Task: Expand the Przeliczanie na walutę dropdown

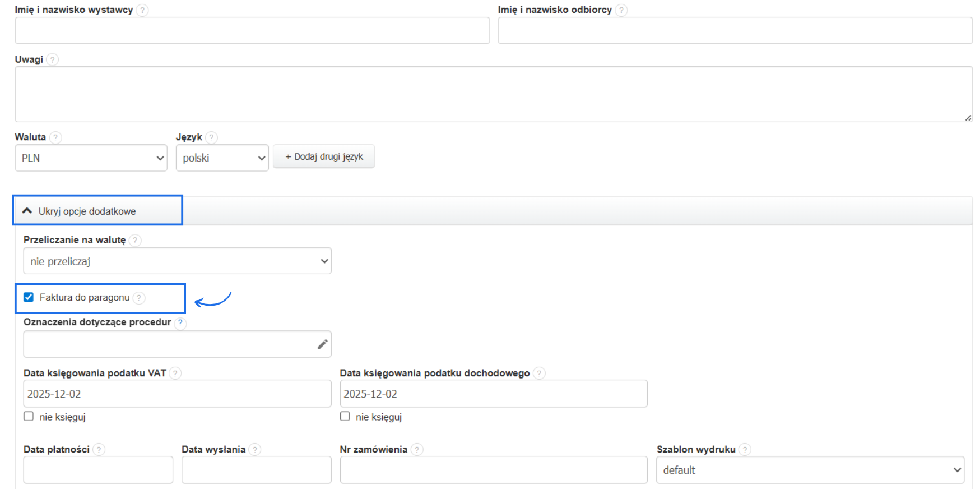Action: click(x=177, y=261)
